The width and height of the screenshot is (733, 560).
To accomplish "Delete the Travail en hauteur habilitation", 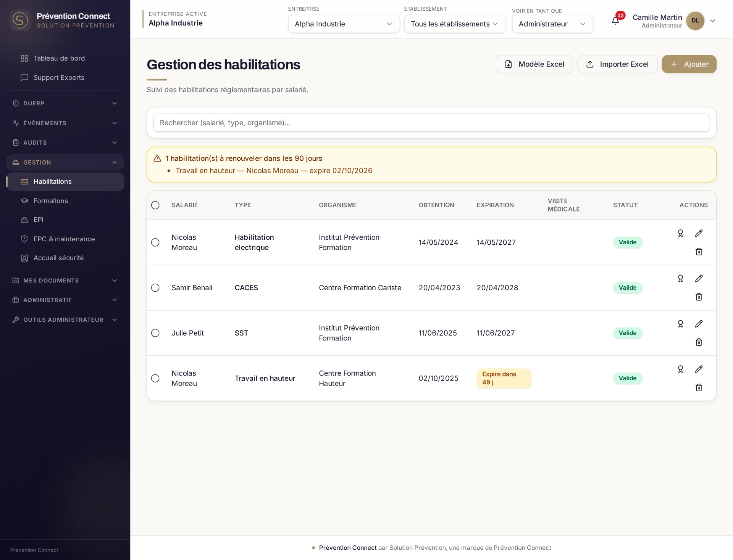I will click(699, 387).
